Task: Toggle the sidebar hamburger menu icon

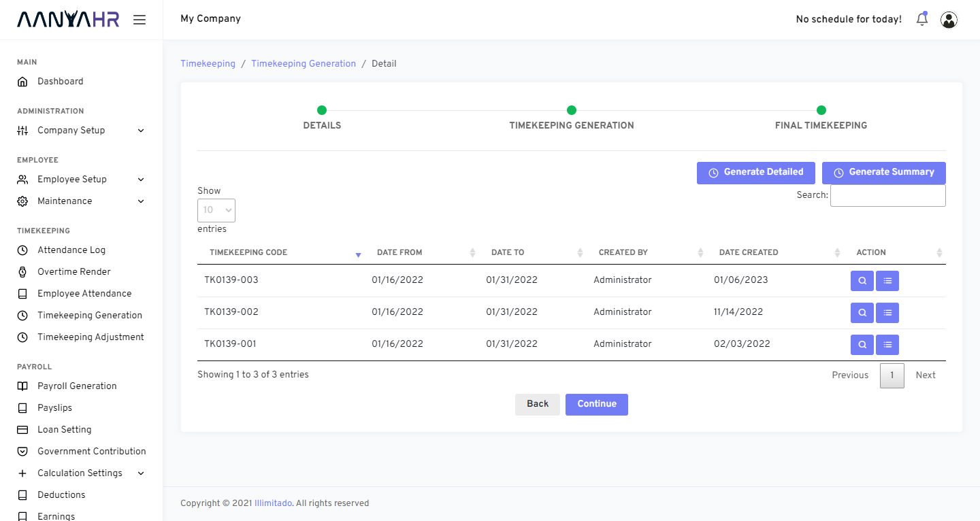Action: 140,19
